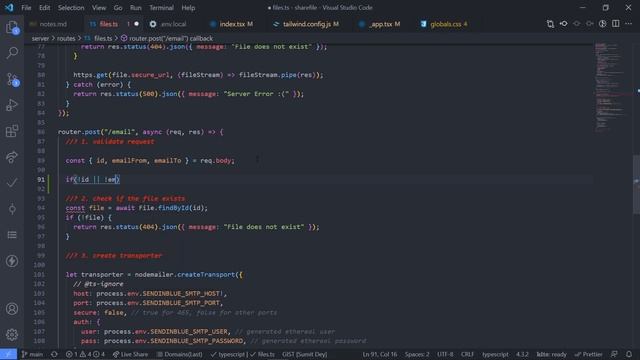
Task: Click the circular preview icon in editor toolbar
Action: (602, 24)
